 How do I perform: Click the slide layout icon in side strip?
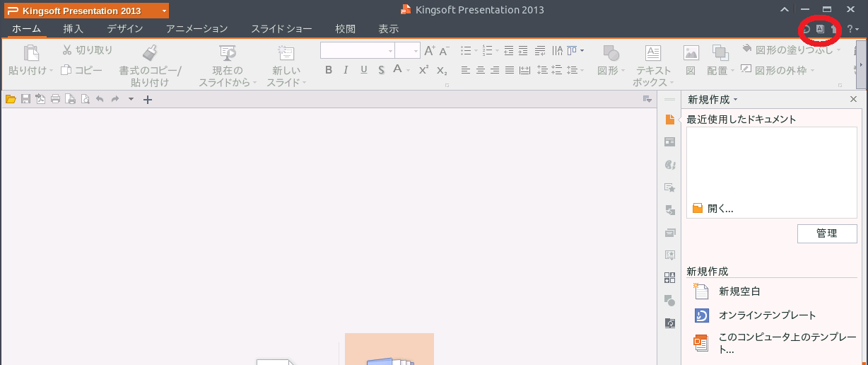(670, 142)
